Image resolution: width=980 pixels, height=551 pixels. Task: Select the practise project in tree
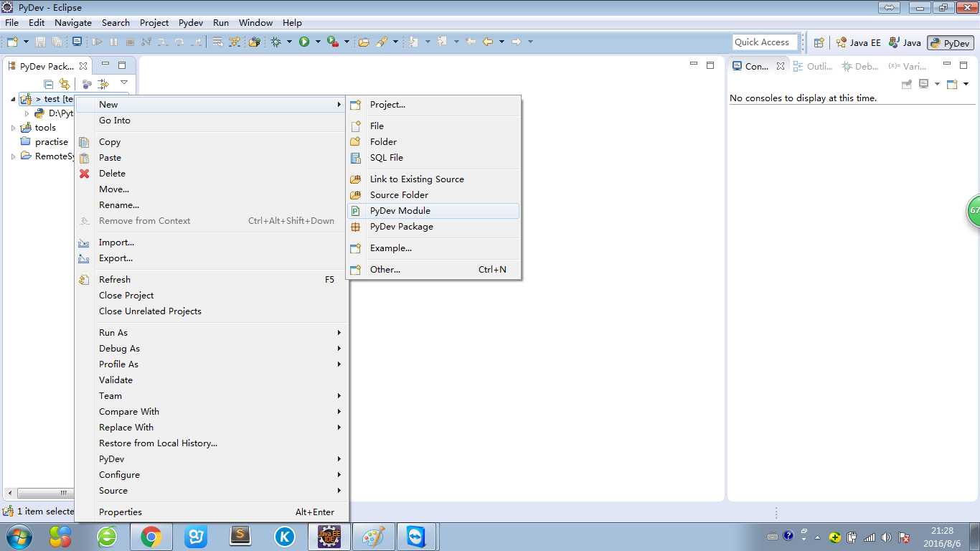pyautogui.click(x=44, y=142)
